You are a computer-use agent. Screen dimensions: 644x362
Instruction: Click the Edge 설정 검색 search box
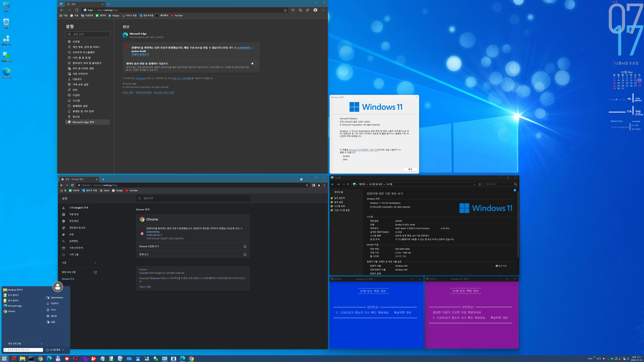pos(88,34)
